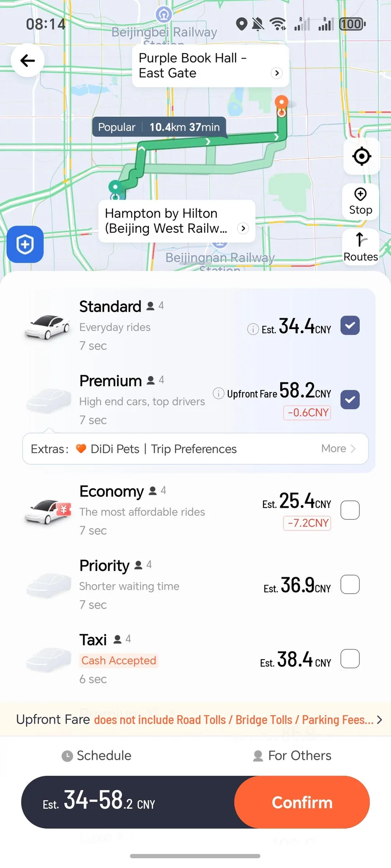Uncheck the Standard ride checkbox
391x868 pixels.
coord(350,325)
